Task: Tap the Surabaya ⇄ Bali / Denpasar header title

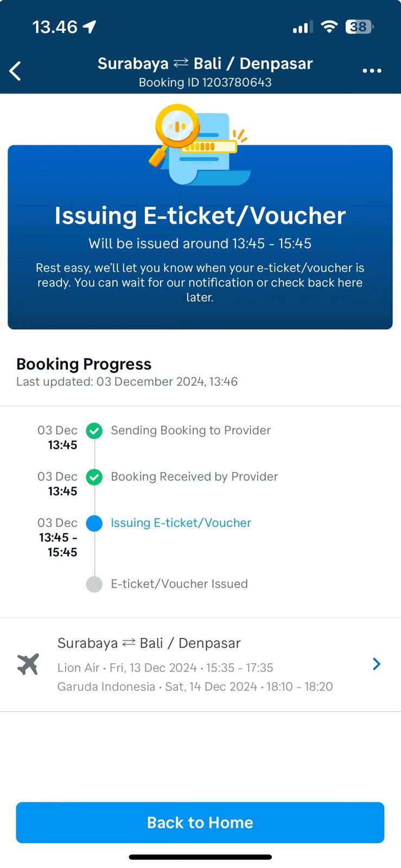Action: coord(205,63)
